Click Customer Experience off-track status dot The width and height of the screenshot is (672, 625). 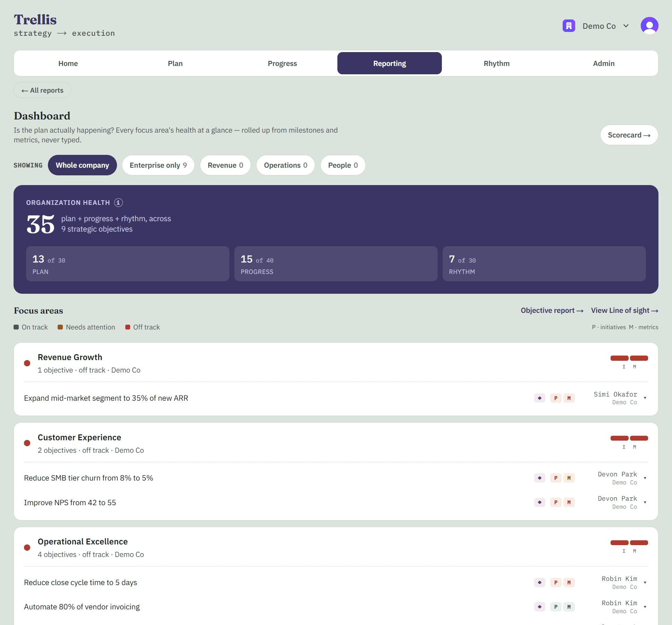(x=27, y=443)
